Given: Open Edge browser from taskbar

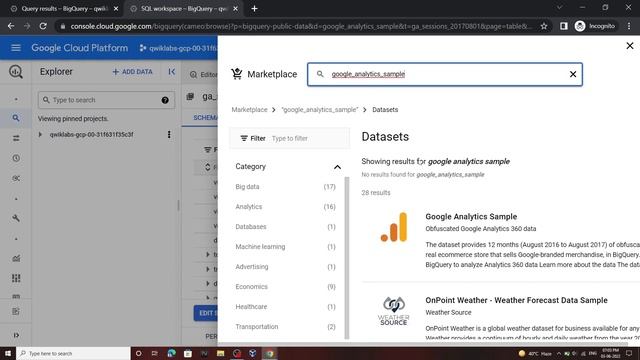Looking at the screenshot, I should click(171, 353).
